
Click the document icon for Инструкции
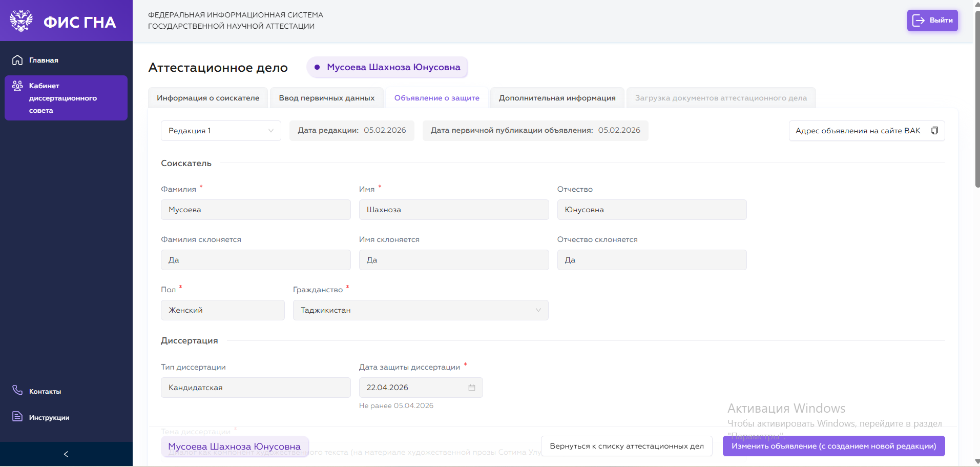tap(17, 417)
